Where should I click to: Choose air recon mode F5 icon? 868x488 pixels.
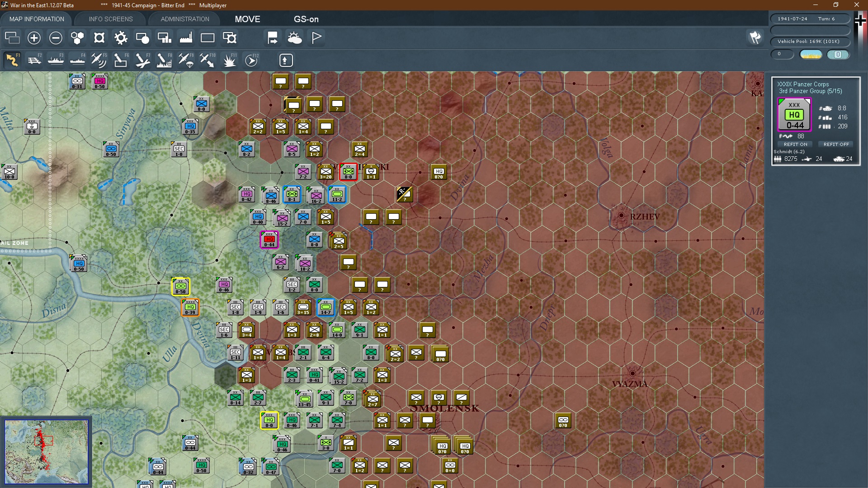[99, 60]
